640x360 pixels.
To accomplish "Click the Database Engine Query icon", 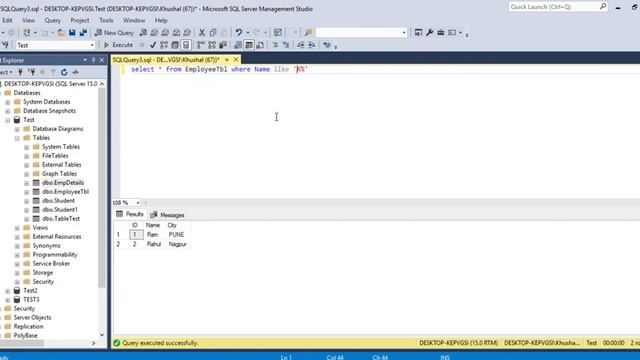I will [x=143, y=33].
